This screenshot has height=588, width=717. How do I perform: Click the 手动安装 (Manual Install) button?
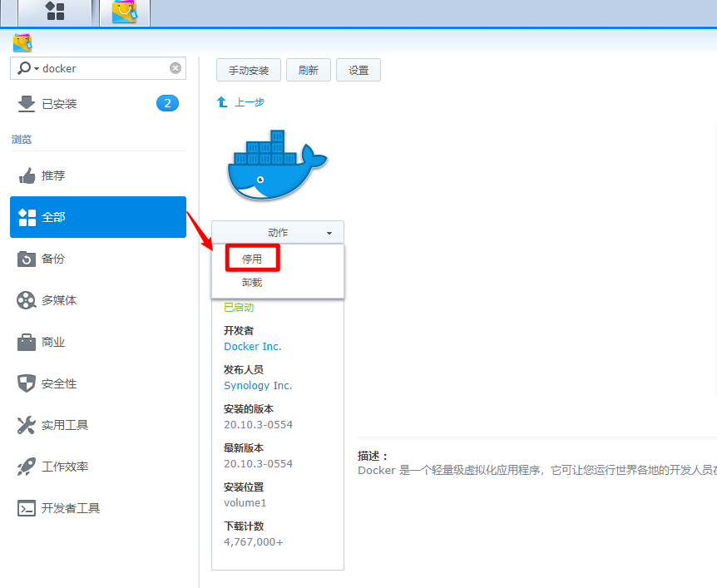click(248, 70)
